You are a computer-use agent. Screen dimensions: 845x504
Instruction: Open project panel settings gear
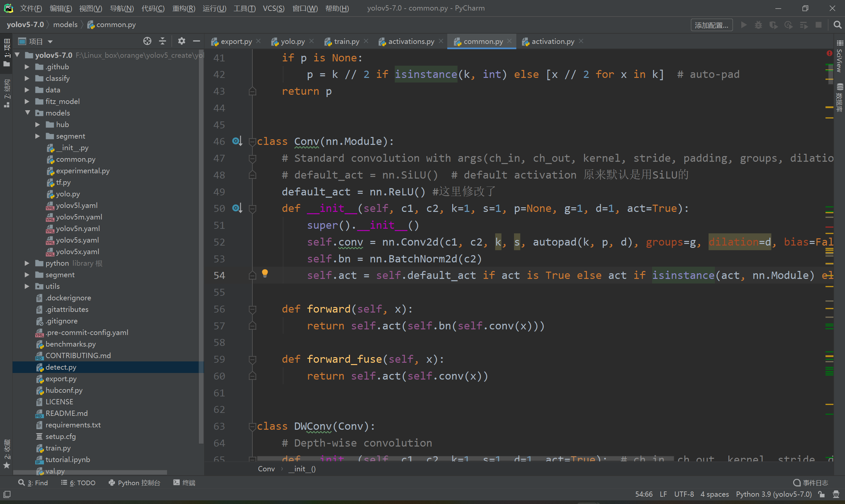[181, 41]
